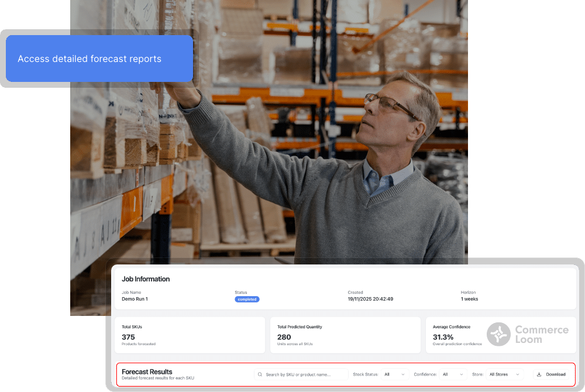Open the Stock Status dropdown
Viewport: 585px width, 392px height.
coord(394,374)
